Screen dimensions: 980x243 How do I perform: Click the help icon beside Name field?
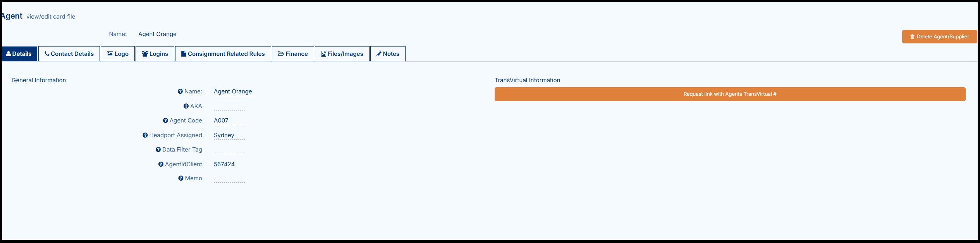coord(180,91)
